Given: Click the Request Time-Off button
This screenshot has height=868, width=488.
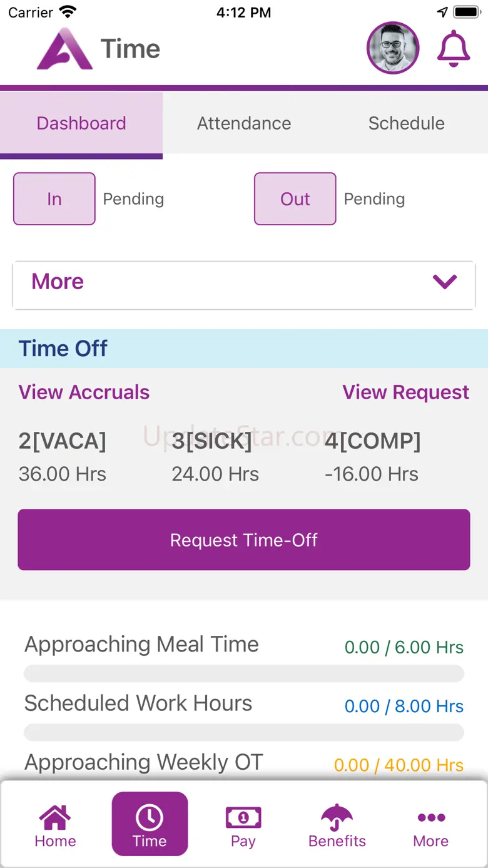Looking at the screenshot, I should 244,539.
